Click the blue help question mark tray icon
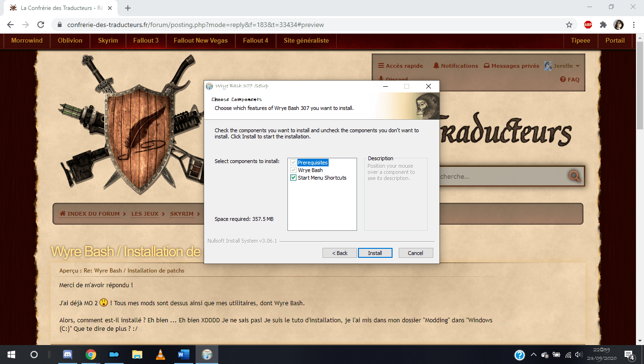The height and width of the screenshot is (364, 644). [x=519, y=355]
